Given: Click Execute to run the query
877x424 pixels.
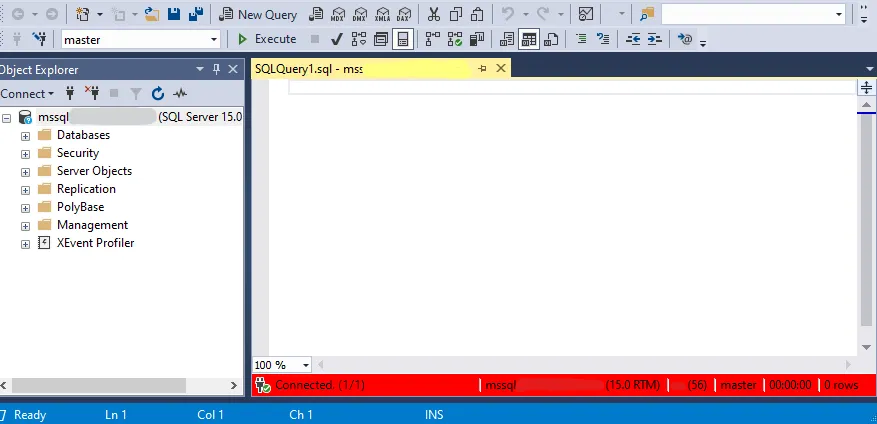Looking at the screenshot, I should (267, 39).
